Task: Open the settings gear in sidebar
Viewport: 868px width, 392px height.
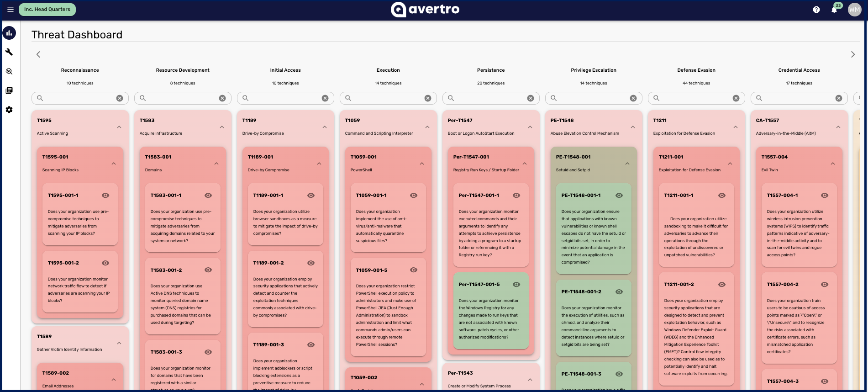Action: 9,110
